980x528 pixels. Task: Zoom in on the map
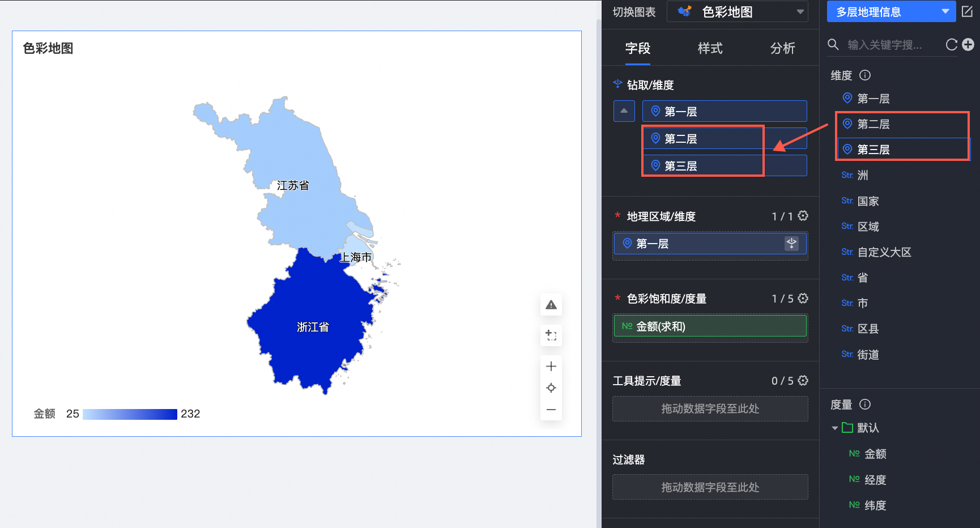(x=551, y=367)
